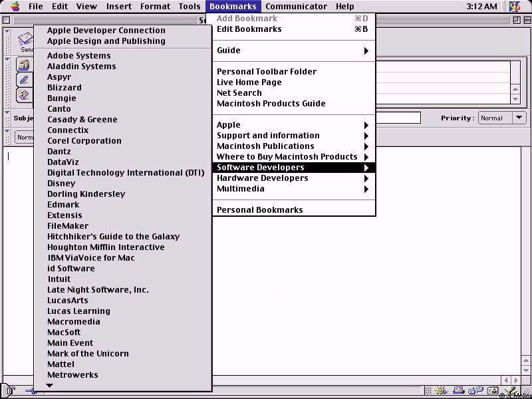532x399 pixels.
Task: Click the online connection plug icon
Action: (31, 391)
